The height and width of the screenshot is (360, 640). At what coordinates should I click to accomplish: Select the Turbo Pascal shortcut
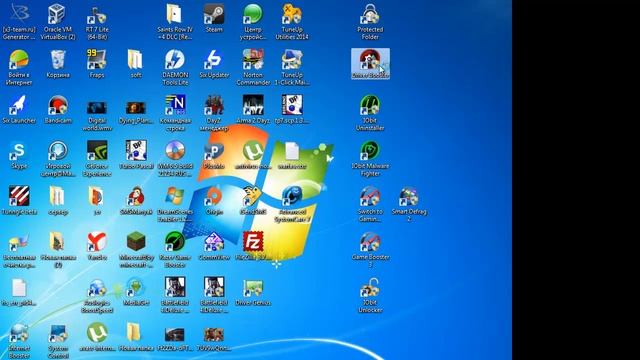click(x=136, y=155)
